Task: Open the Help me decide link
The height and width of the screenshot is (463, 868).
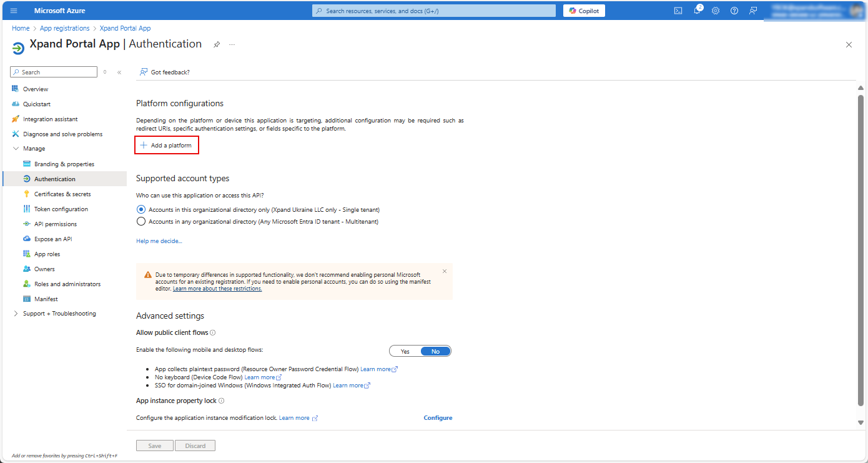Action: (x=159, y=241)
